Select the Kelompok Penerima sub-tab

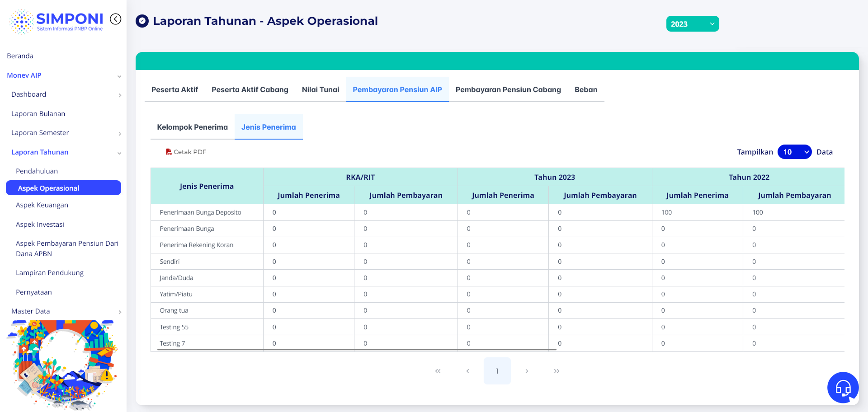(193, 127)
